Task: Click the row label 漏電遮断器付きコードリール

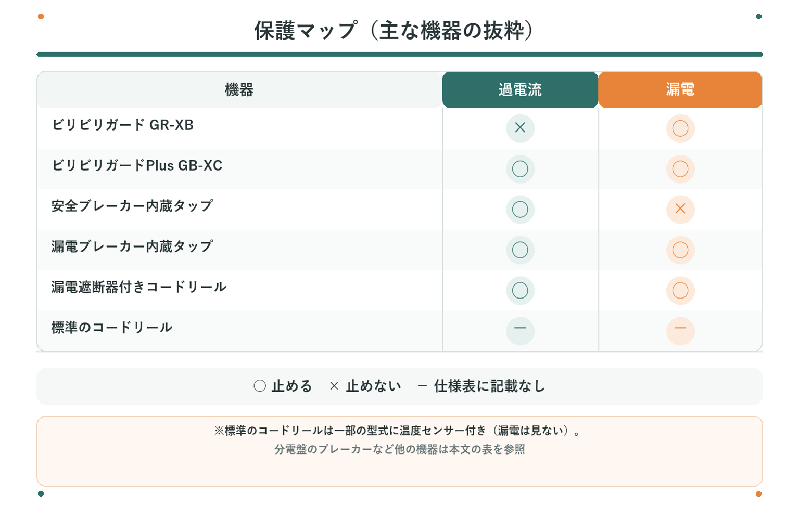Action: pyautogui.click(x=139, y=287)
